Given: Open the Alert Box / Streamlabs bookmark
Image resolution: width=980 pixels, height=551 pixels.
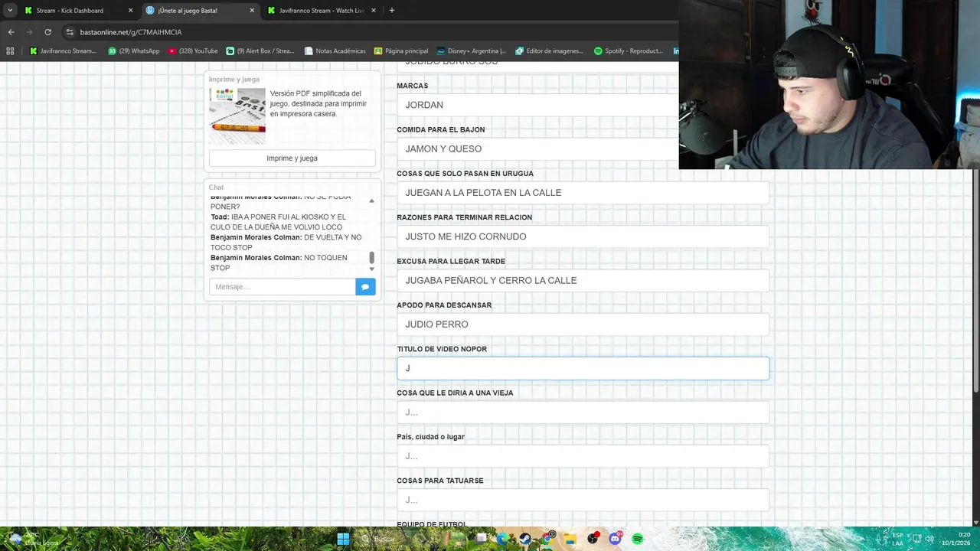Looking at the screenshot, I should (x=260, y=51).
